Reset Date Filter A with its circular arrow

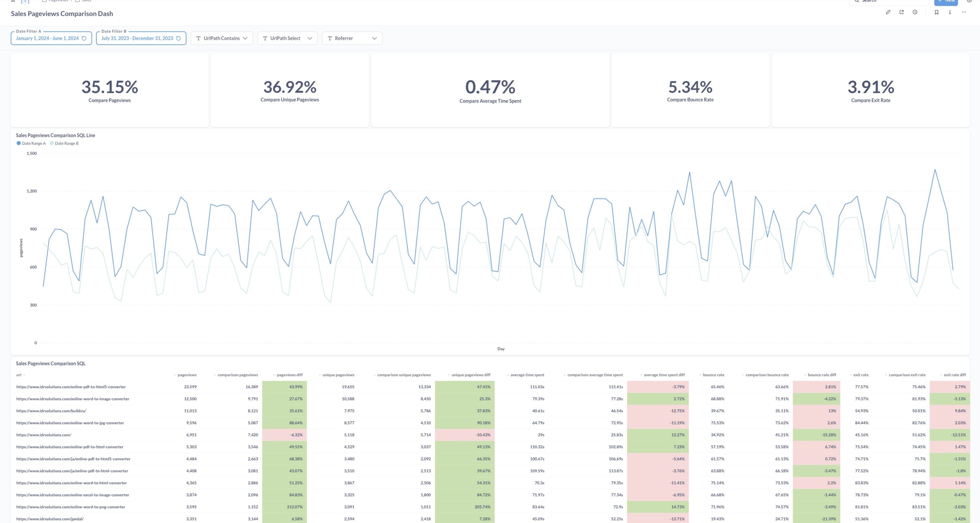84,38
